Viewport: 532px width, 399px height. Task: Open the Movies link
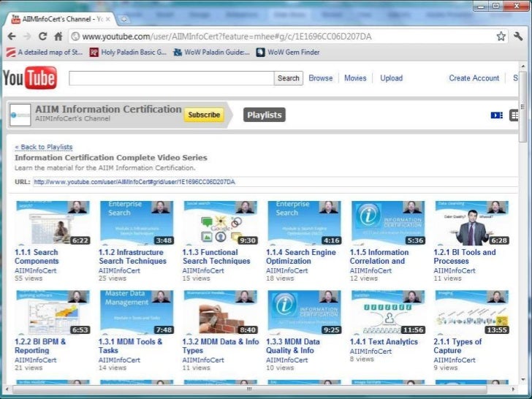355,78
